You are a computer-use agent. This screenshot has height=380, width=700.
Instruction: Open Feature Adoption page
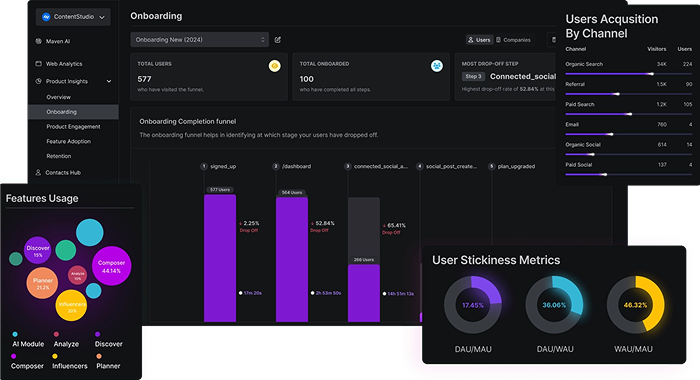(68, 142)
